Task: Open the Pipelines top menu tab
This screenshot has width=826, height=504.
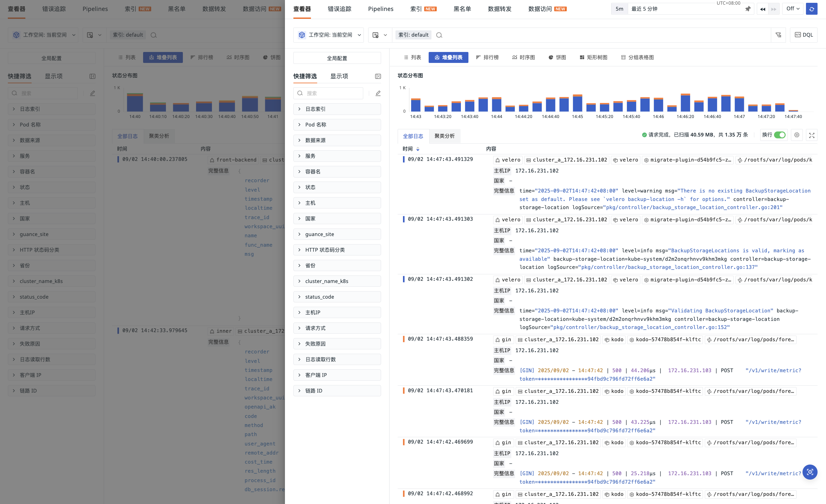Action: (380, 9)
